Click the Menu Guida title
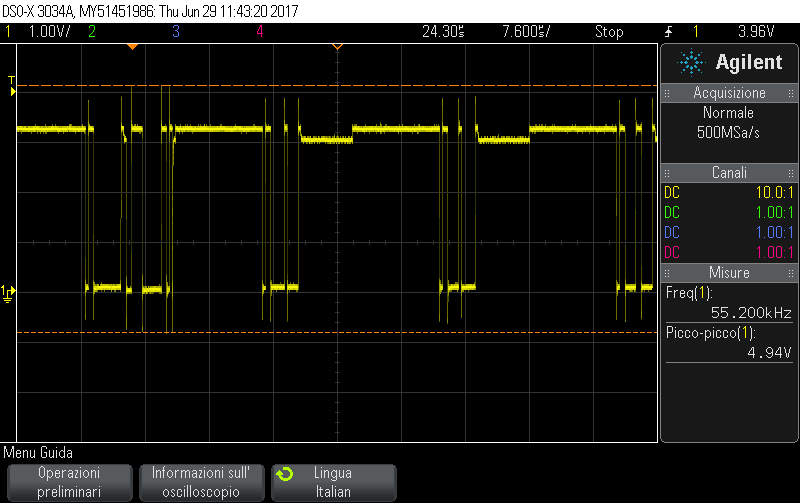This screenshot has height=503, width=800. [38, 453]
